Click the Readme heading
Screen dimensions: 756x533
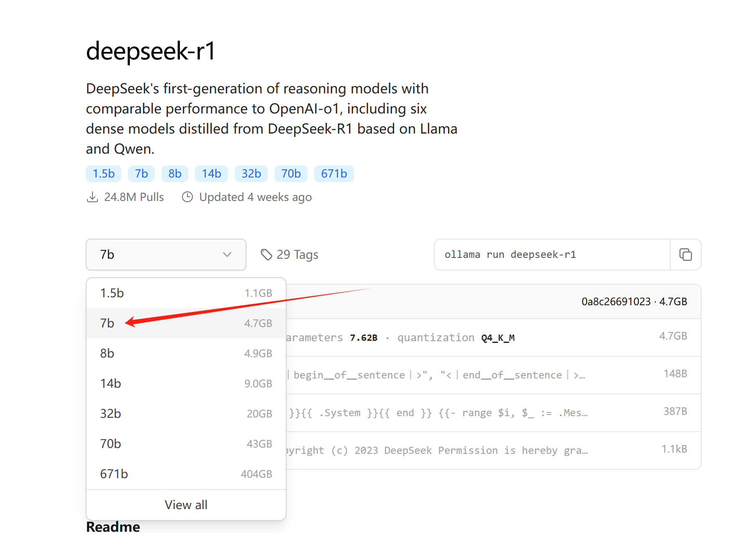(113, 526)
